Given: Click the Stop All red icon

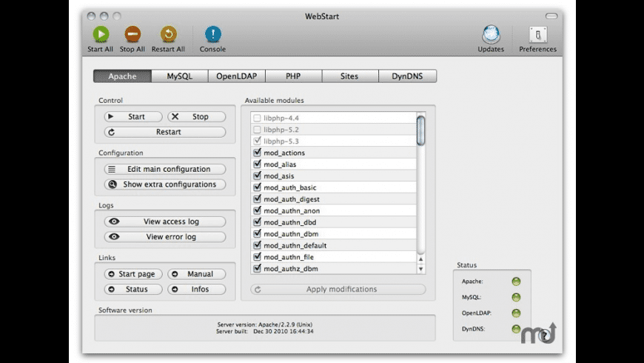Looking at the screenshot, I should pos(133,34).
